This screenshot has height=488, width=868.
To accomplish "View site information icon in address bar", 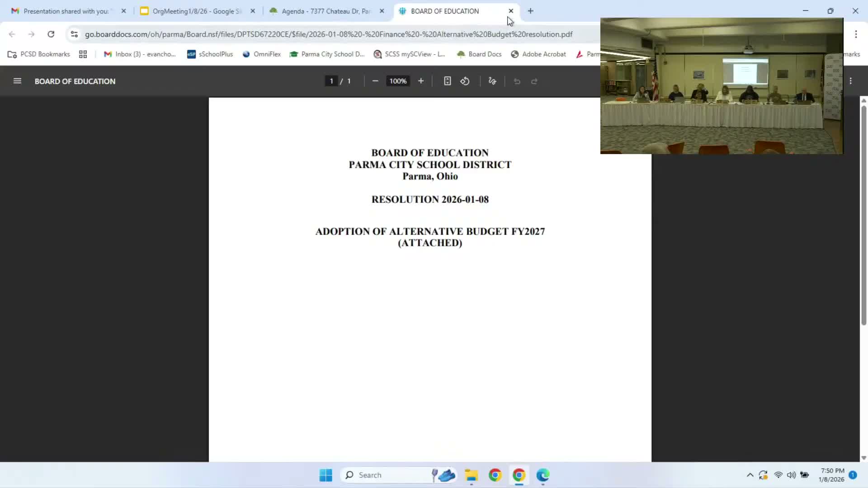I will (x=74, y=34).
